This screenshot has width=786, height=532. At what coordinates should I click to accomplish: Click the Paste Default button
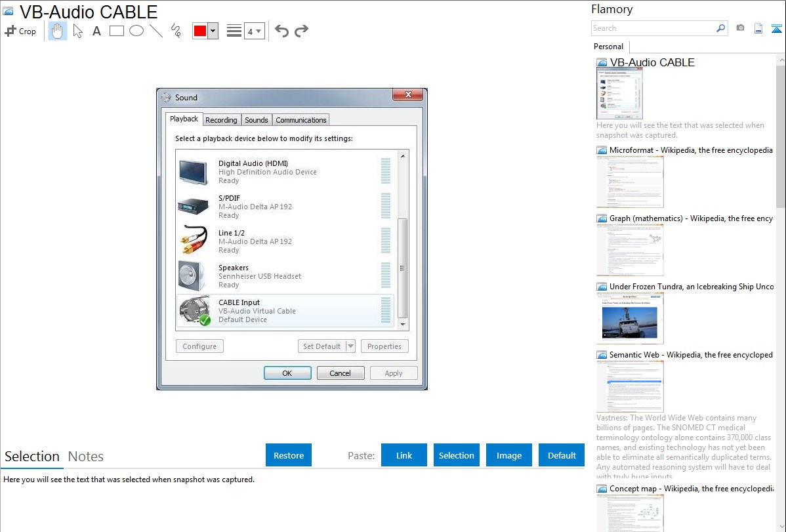pyautogui.click(x=562, y=455)
